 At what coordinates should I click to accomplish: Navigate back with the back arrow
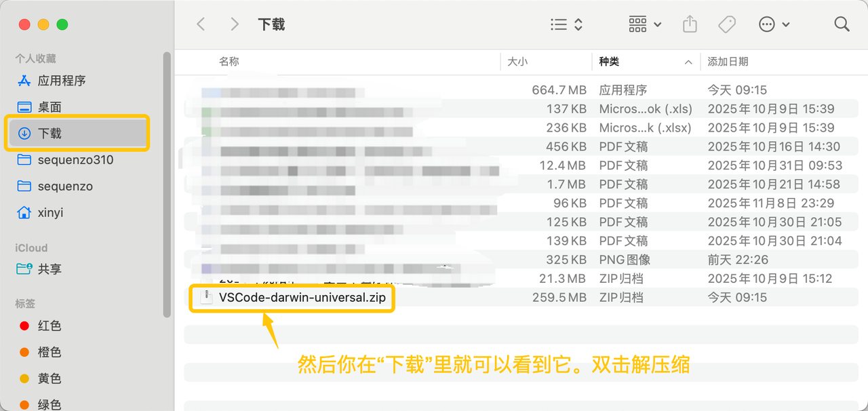(201, 24)
